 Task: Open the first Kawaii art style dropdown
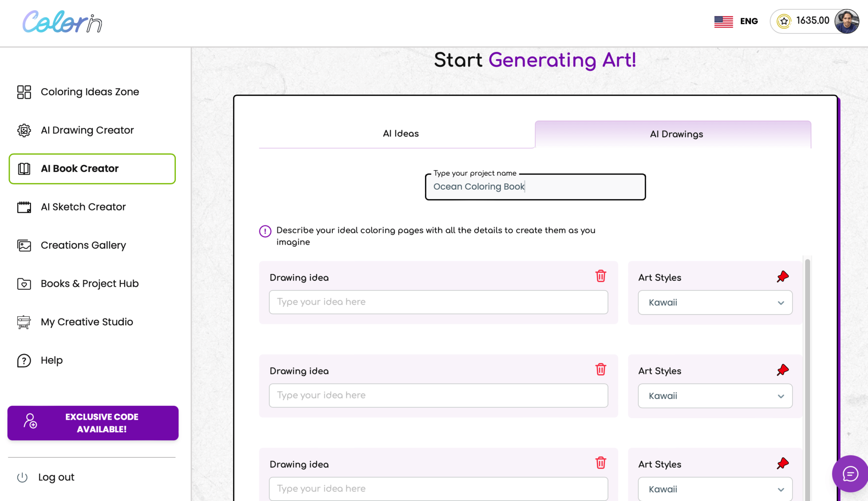click(715, 302)
